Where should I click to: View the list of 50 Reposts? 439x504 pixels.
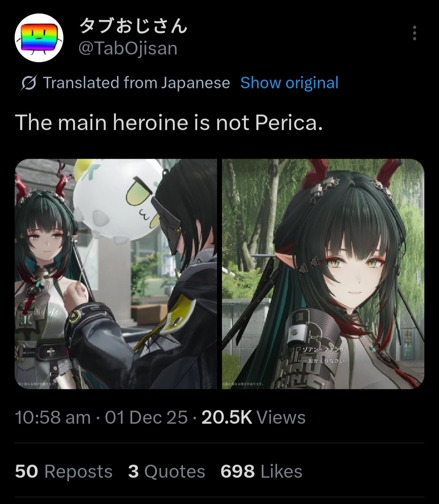[x=64, y=472]
